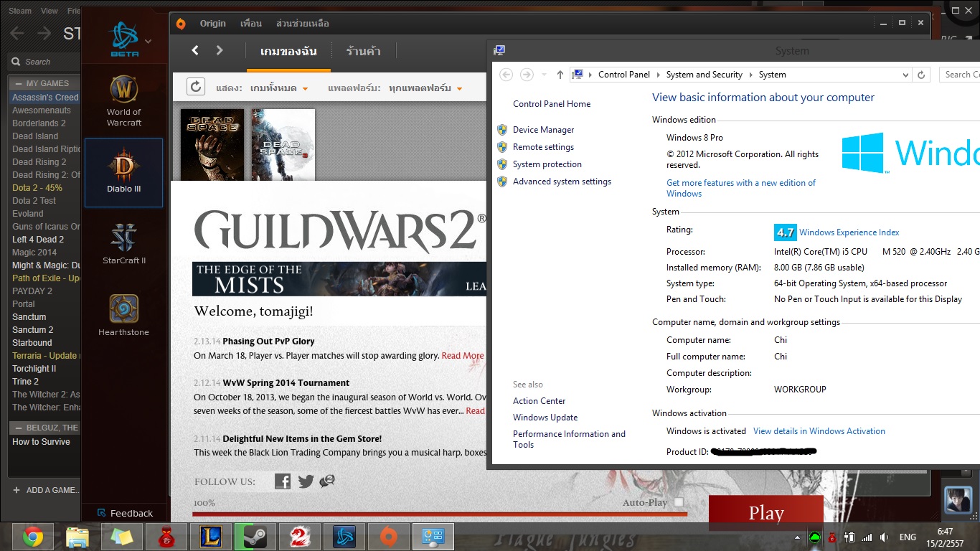
Task: Open the Origin menu
Action: click(213, 24)
